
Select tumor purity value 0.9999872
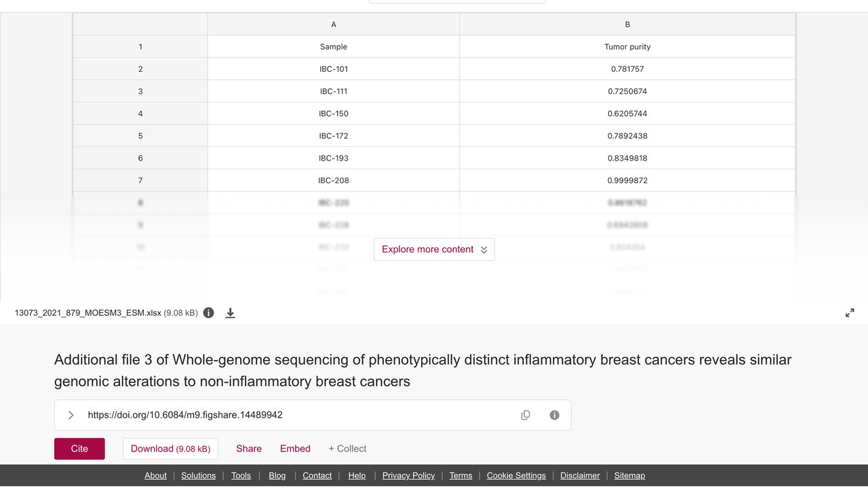coord(627,181)
